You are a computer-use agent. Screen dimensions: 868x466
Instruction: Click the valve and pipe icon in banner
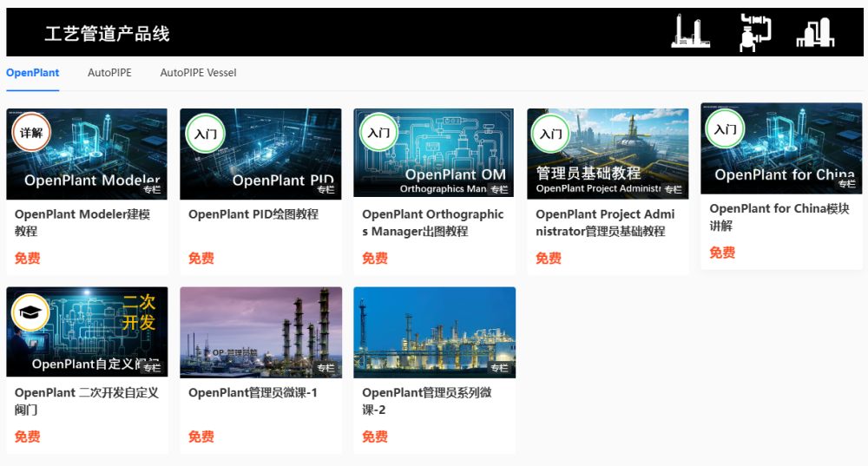[753, 32]
